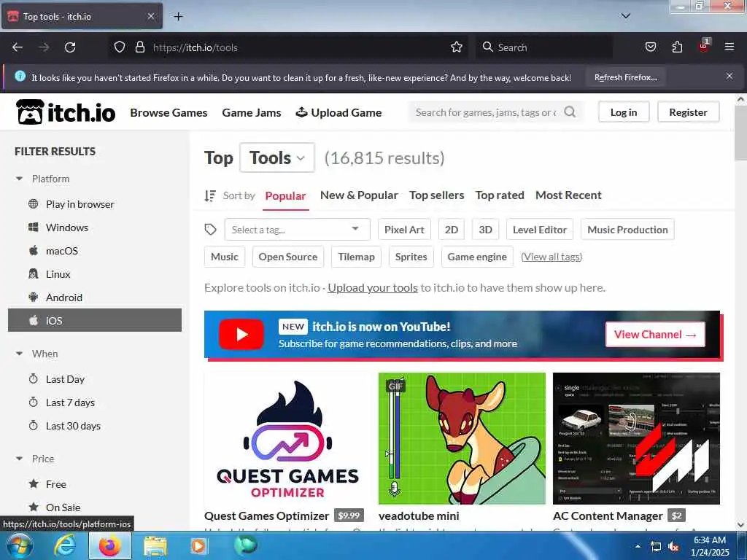This screenshot has width=747, height=560.
Task: Open the Tools category dropdown
Action: [x=277, y=157]
